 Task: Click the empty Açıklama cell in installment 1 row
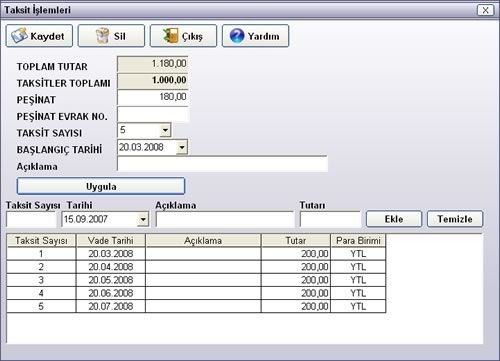click(x=203, y=254)
